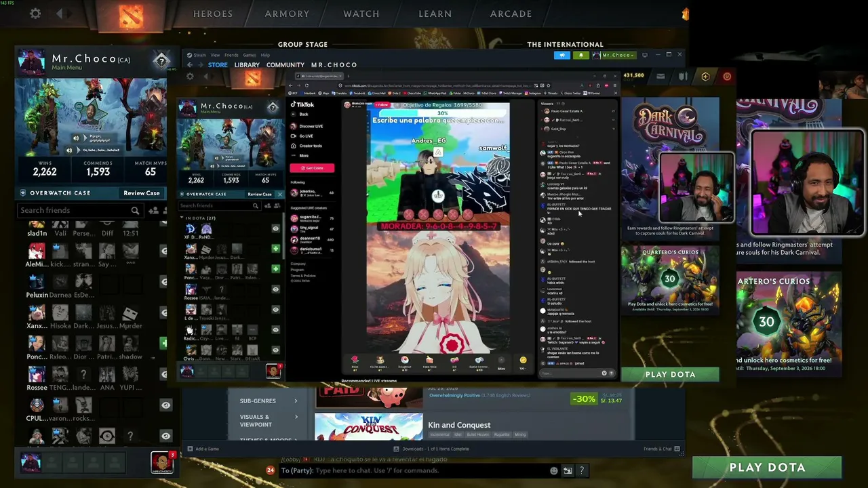Click the TikTok logo in the browser
The width and height of the screenshot is (868, 488).
[302, 104]
